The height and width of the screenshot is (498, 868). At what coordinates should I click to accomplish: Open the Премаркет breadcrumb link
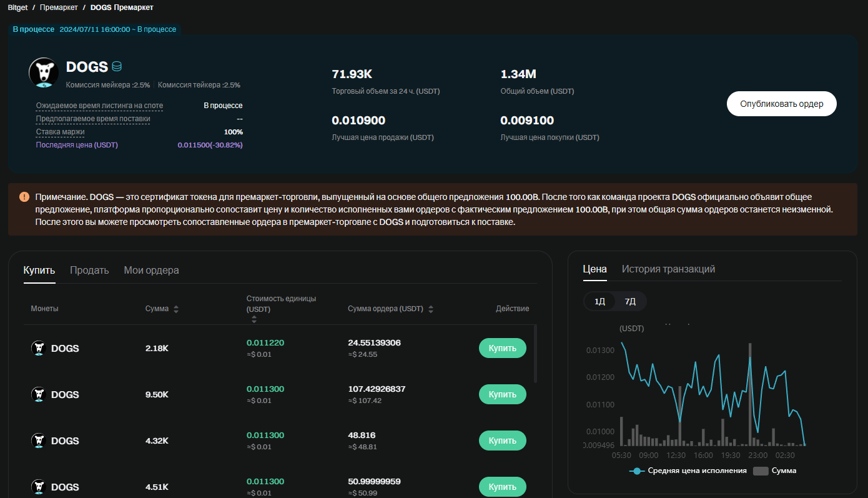[x=59, y=7]
